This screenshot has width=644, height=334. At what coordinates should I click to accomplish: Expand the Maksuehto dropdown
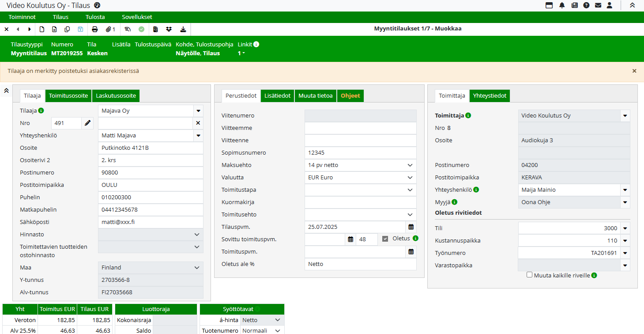point(409,165)
